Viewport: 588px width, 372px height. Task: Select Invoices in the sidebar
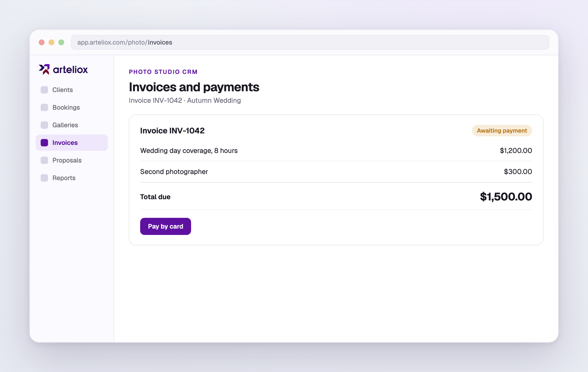coord(72,143)
